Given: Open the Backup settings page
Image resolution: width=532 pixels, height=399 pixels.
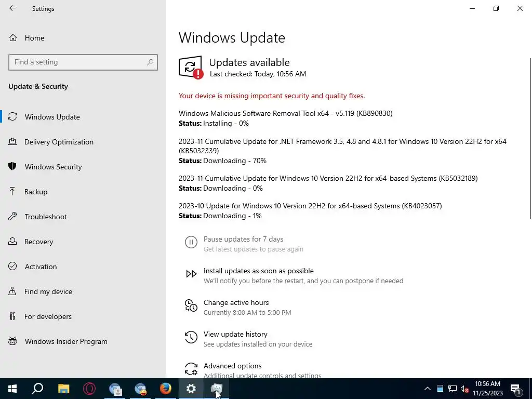Looking at the screenshot, I should click(x=36, y=192).
